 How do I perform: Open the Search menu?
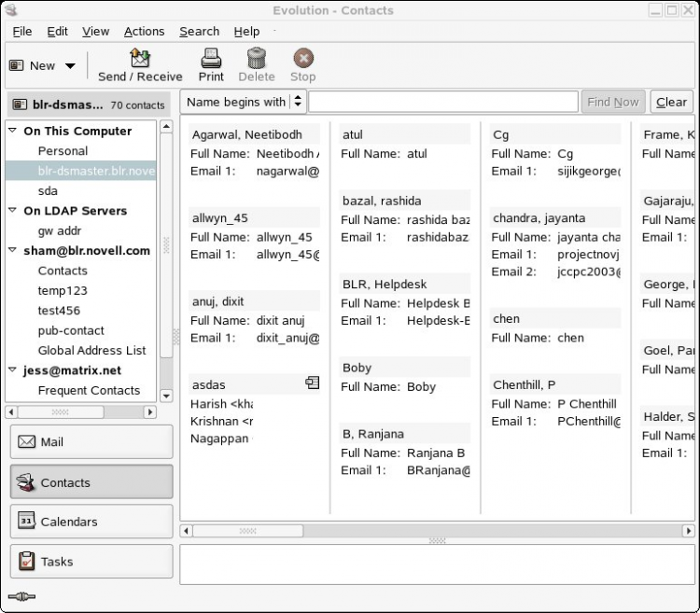(199, 31)
